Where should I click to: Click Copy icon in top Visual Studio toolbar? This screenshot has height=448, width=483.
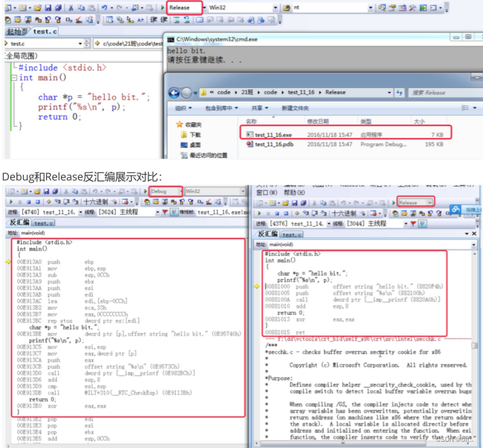(81, 8)
